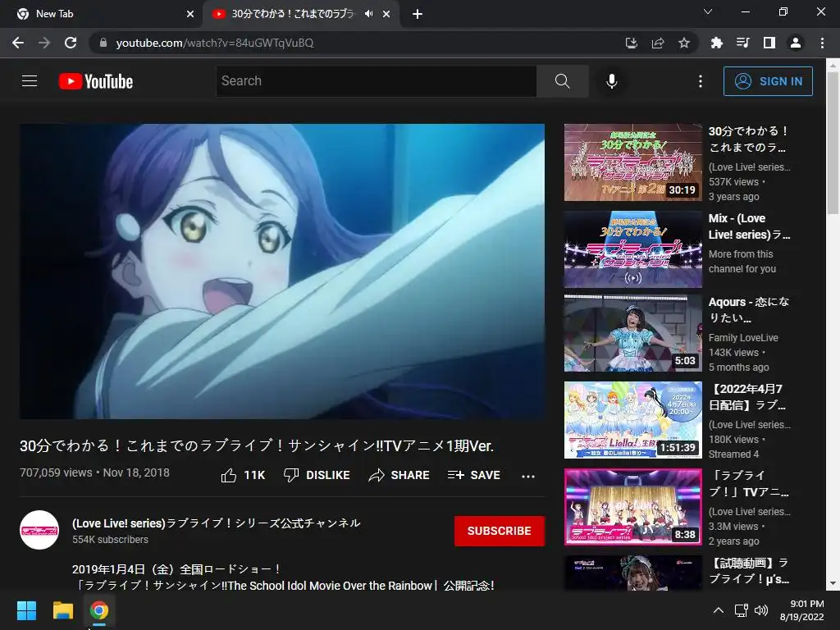Open the channel avatar
The image size is (840, 630).
pyautogui.click(x=39, y=530)
